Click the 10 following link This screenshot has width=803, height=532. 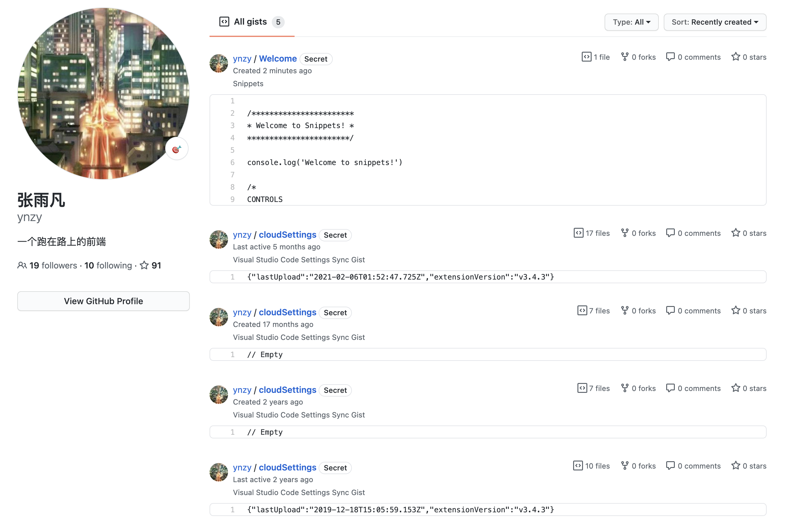click(108, 265)
